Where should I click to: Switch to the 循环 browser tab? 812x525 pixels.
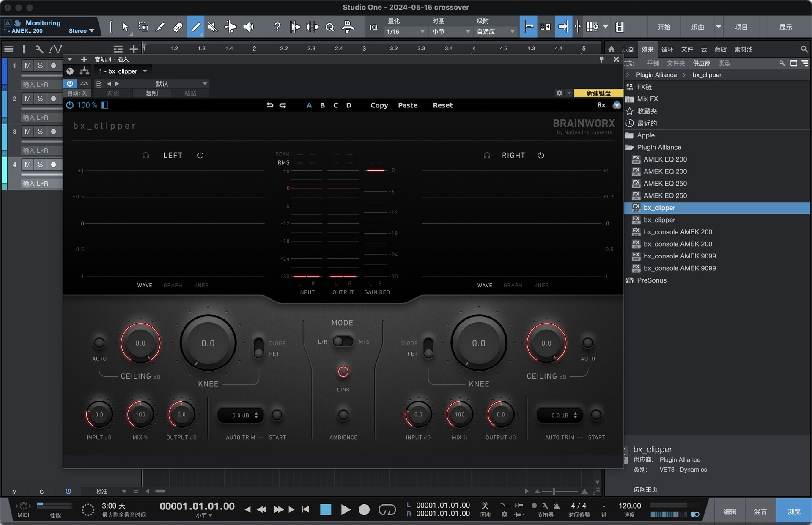click(667, 49)
